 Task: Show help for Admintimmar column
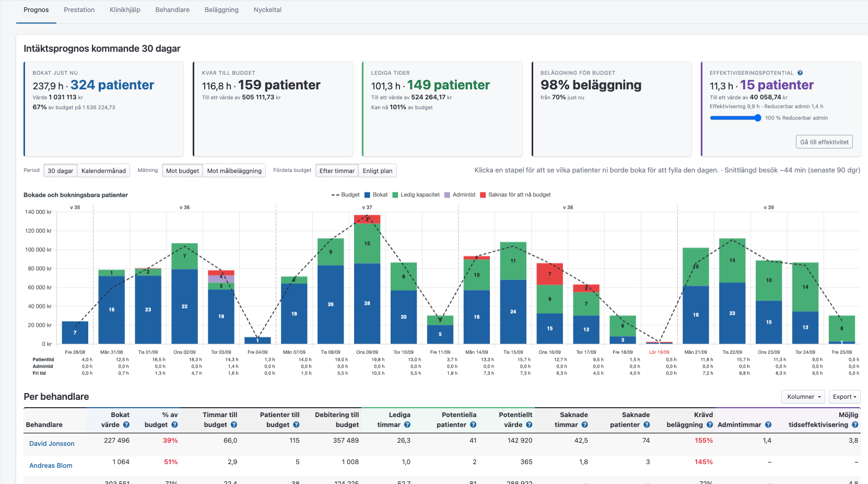[768, 425]
